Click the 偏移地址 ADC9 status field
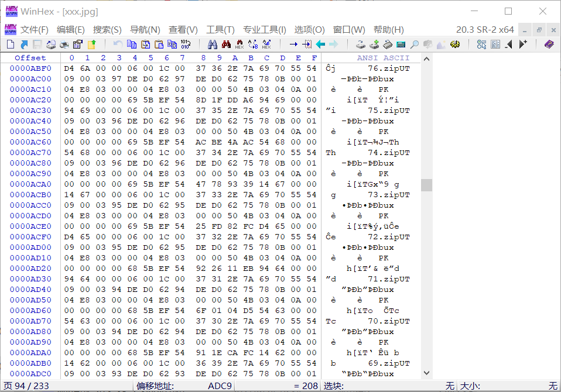 184,386
